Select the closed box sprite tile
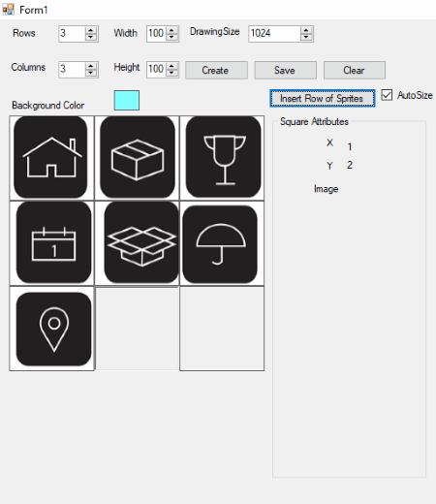Viewport: 436px width, 504px height. [x=137, y=158]
